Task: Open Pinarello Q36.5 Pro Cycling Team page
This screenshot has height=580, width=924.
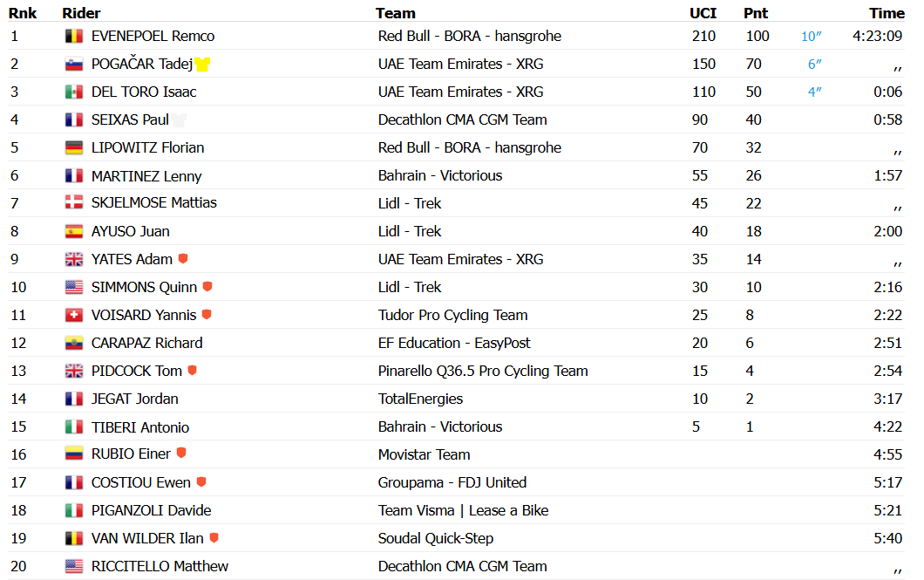Action: [483, 371]
